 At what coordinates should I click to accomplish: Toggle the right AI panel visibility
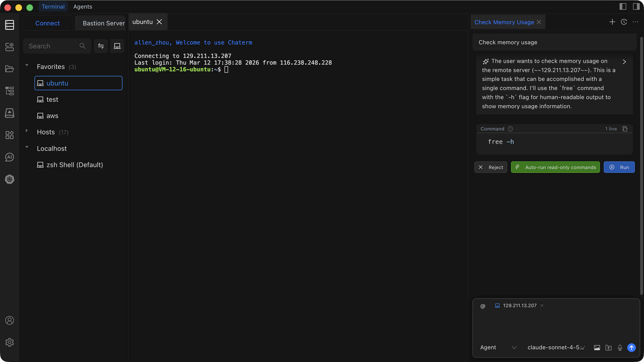pos(636,6)
